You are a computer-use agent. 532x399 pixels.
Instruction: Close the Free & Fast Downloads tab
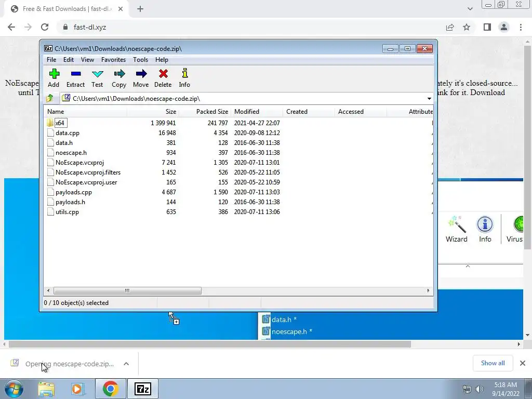click(121, 9)
